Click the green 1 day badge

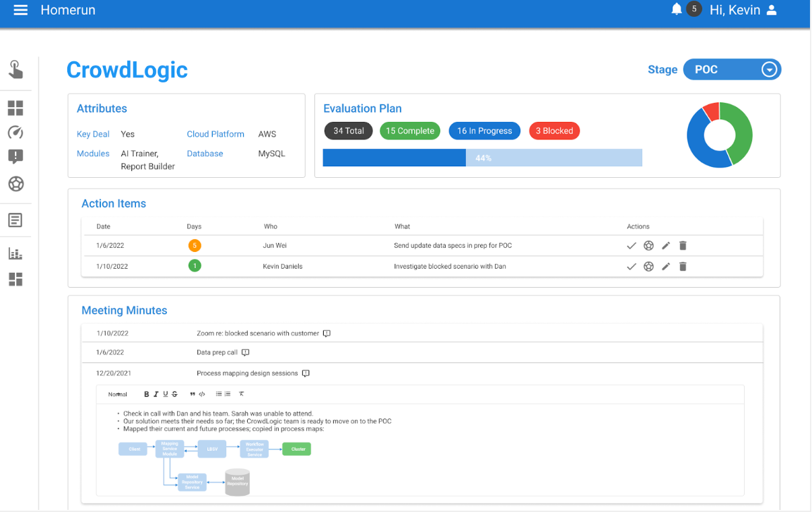click(x=195, y=266)
